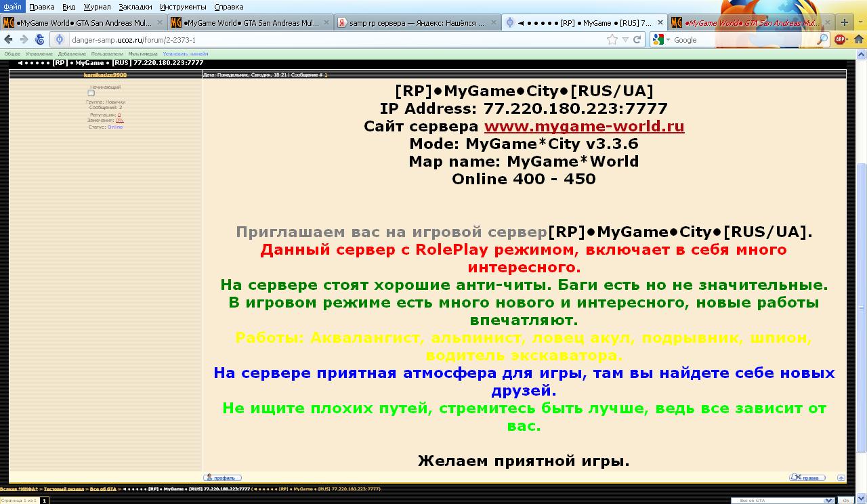Viewport: 867px width, 504px height.
Task: Click the профиль button under the post
Action: [223, 478]
